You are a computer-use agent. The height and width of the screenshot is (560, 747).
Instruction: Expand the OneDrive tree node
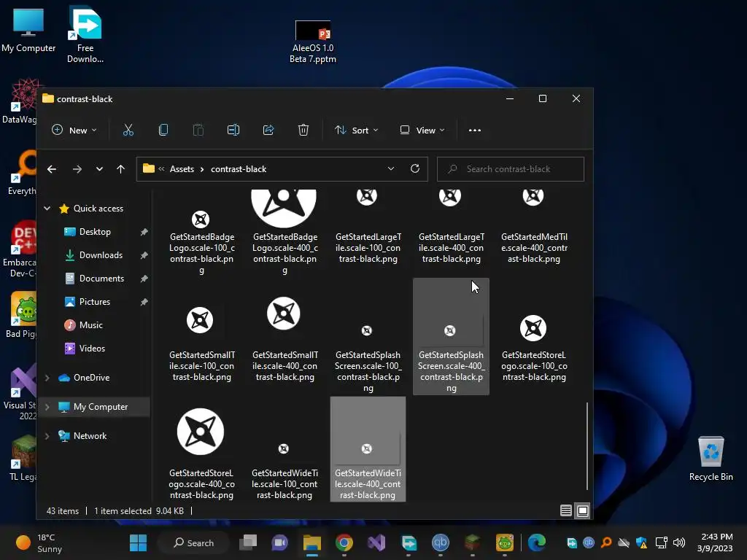coord(47,378)
